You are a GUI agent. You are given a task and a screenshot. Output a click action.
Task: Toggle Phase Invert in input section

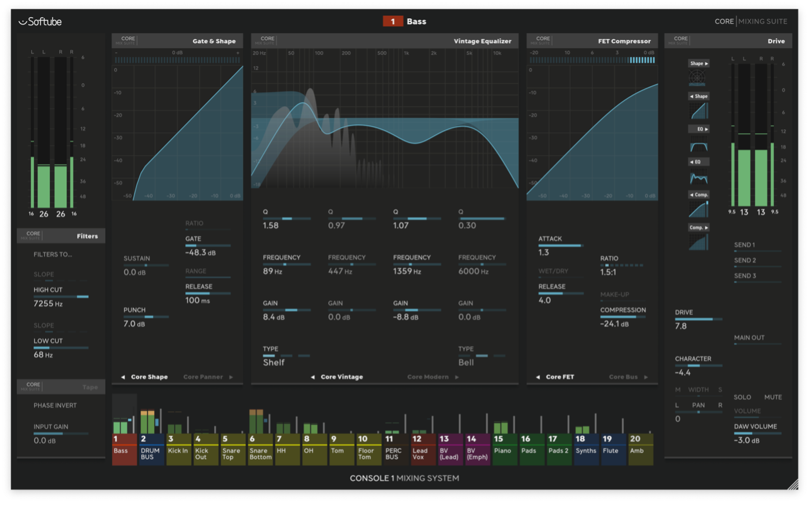(x=55, y=405)
